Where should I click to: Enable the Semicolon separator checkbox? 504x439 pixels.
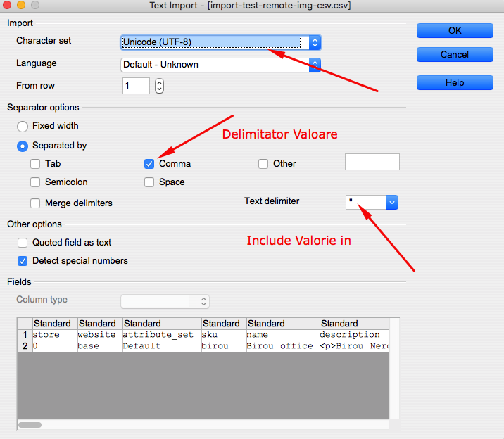click(x=35, y=182)
